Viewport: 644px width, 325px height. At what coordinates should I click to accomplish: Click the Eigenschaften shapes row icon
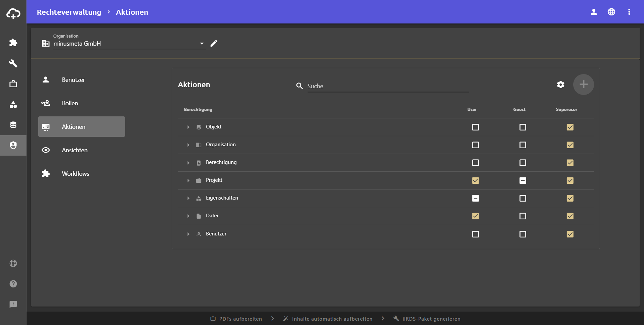click(x=199, y=198)
